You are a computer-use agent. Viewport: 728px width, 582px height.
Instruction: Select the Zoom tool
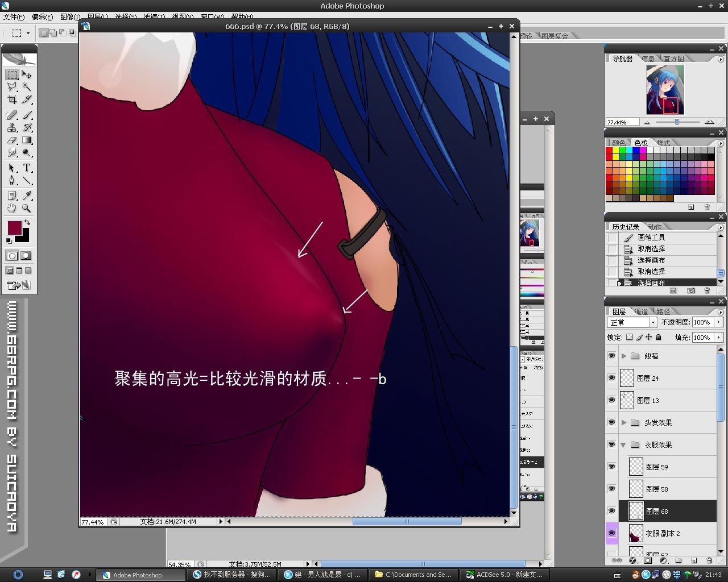(27, 208)
